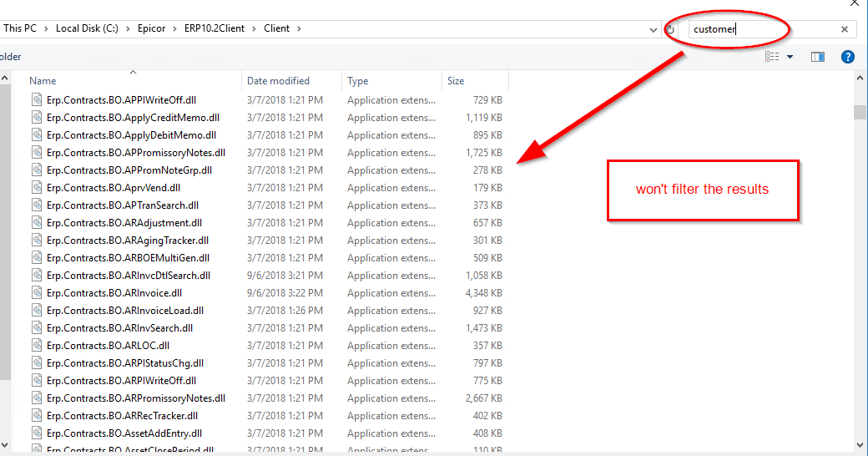
Task: Open the Help question mark icon
Action: coord(847,57)
